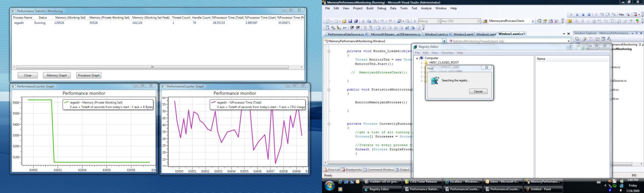Viewport: 644px width, 193px height.
Task: Open the Breakpoints tab at bottom
Action: 351,170
